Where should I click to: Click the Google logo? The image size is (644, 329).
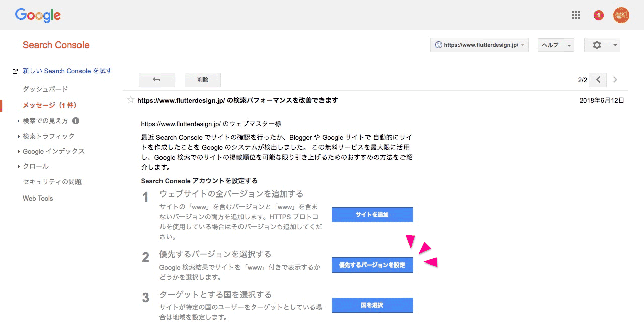[x=38, y=16]
